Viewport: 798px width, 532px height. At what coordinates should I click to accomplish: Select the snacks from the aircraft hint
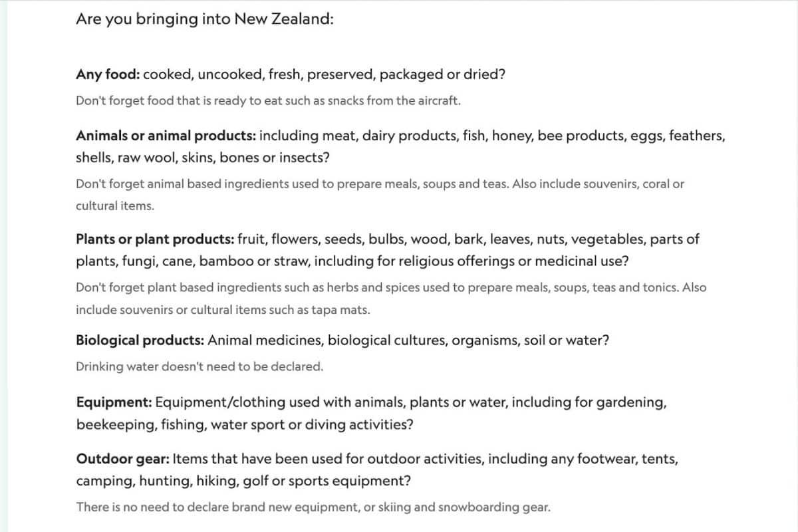268,101
